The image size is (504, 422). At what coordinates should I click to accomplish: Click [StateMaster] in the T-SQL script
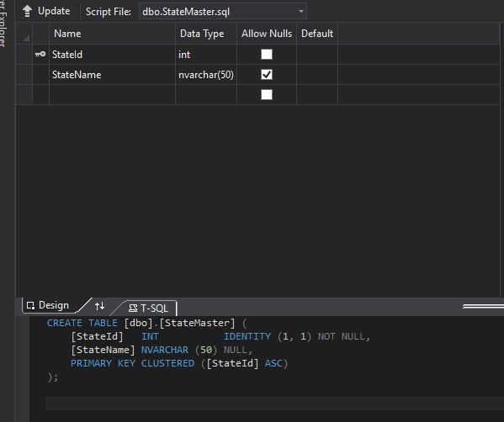[197, 323]
